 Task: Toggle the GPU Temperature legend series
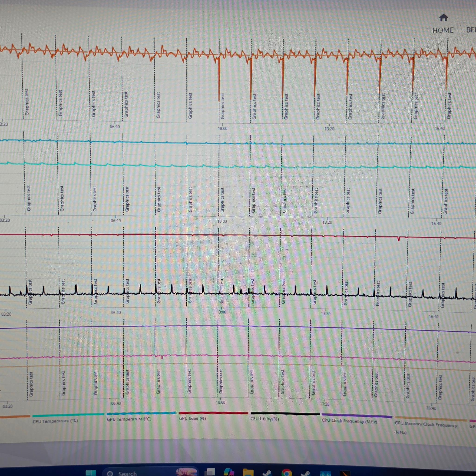[x=129, y=419]
